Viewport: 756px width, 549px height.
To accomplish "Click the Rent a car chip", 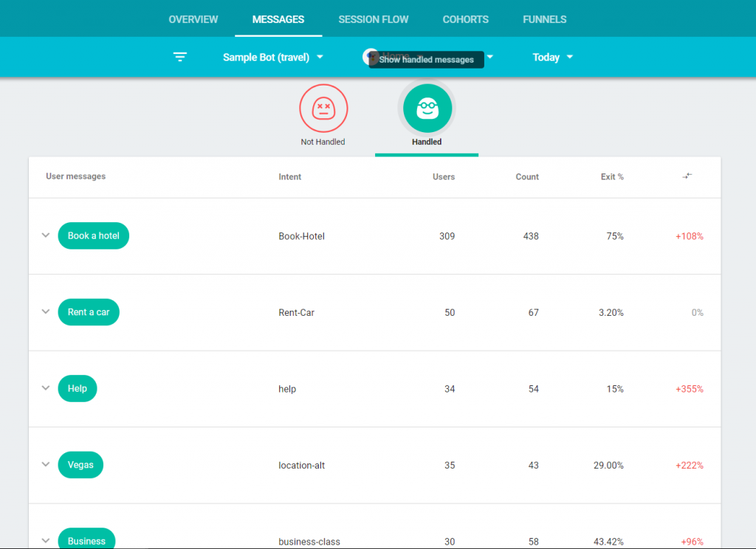I will pyautogui.click(x=89, y=312).
